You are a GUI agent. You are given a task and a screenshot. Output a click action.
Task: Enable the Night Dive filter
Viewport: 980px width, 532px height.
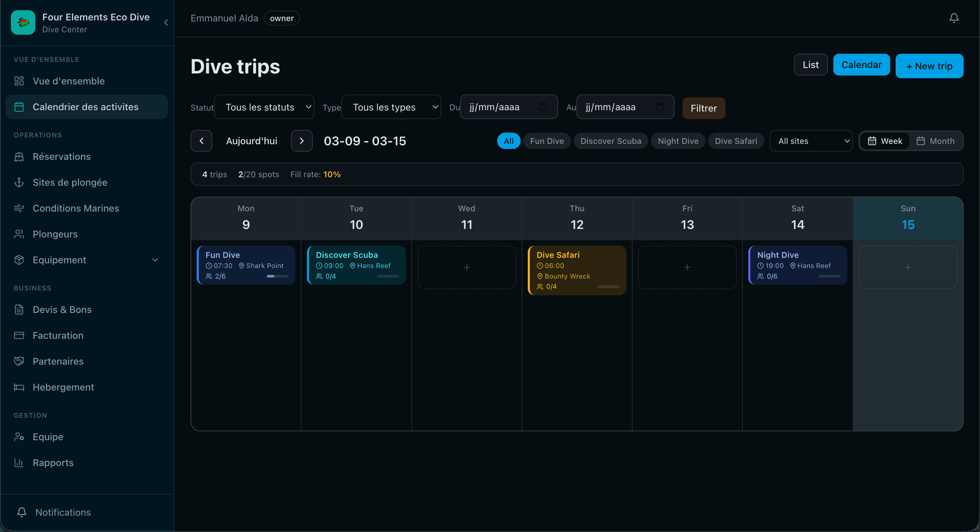click(678, 141)
